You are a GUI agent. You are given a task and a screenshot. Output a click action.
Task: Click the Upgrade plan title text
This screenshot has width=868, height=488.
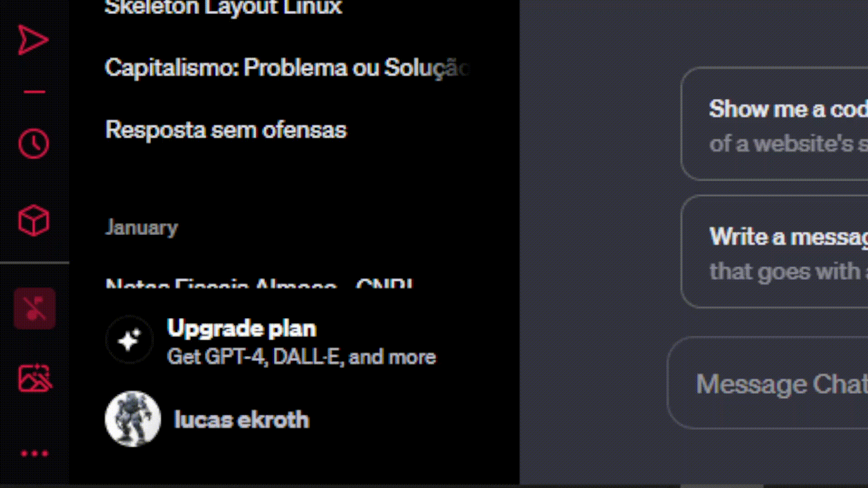point(241,328)
